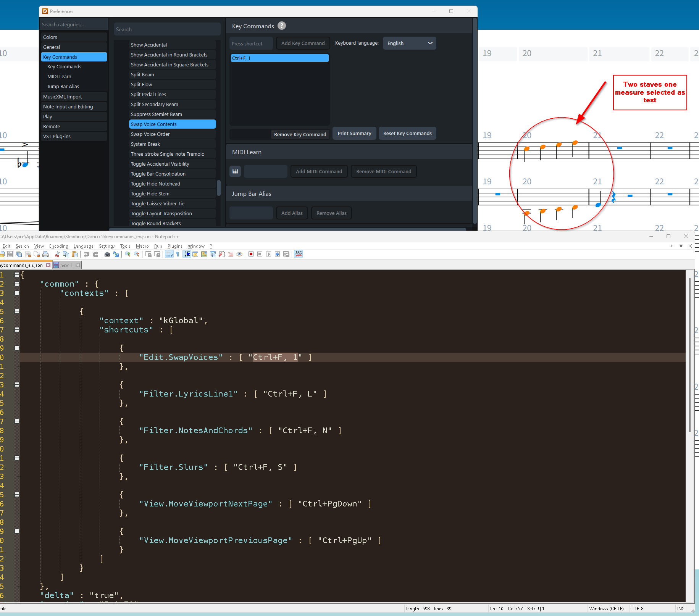The image size is (699, 616).
Task: Open Key Commands help question mark
Action: tap(282, 26)
